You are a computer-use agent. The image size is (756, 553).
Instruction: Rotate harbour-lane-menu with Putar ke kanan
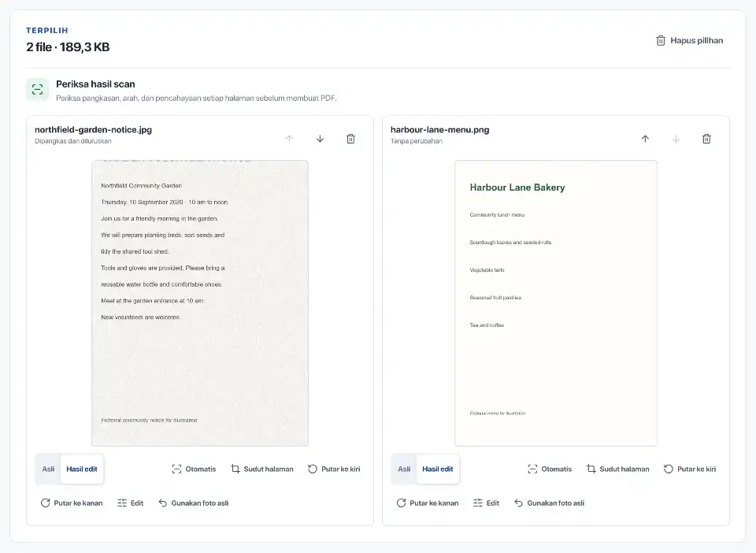[427, 503]
